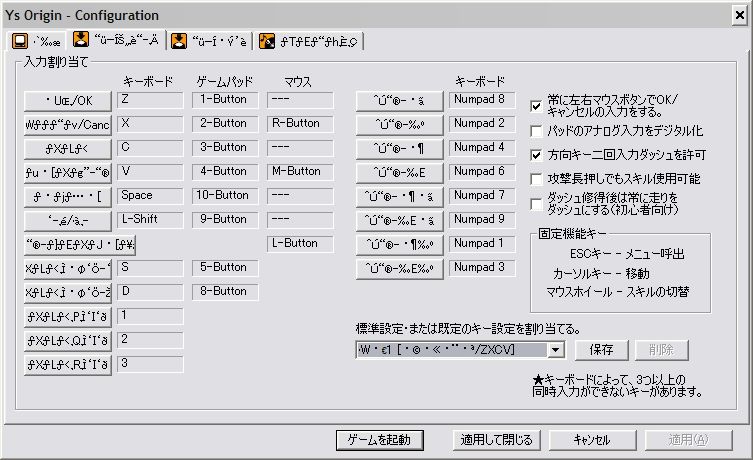Screen dimensions: 753x460
Task: Click the wide action button left of L-Button
Action: click(80, 245)
